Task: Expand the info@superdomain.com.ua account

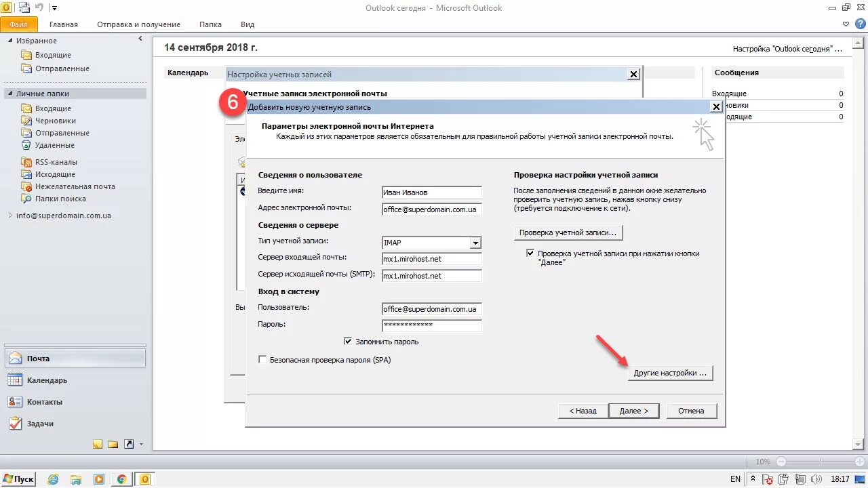Action: click(x=10, y=216)
